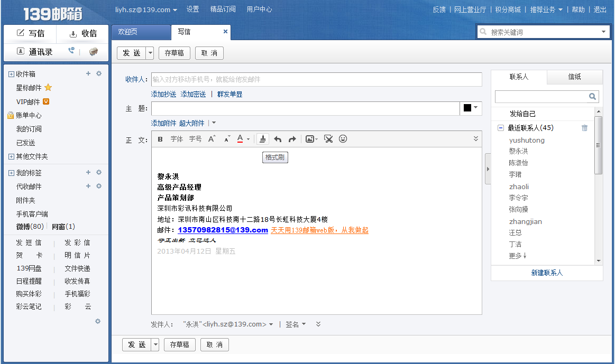Image resolution: width=615 pixels, height=364 pixels.
Task: Delete recent contacts with trash icon
Action: coord(584,128)
